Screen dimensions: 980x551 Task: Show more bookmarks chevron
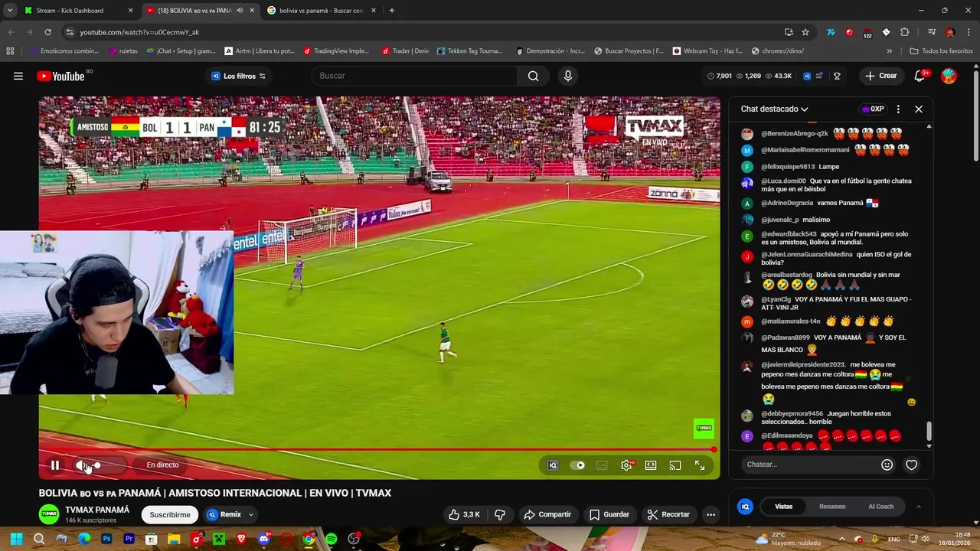889,51
